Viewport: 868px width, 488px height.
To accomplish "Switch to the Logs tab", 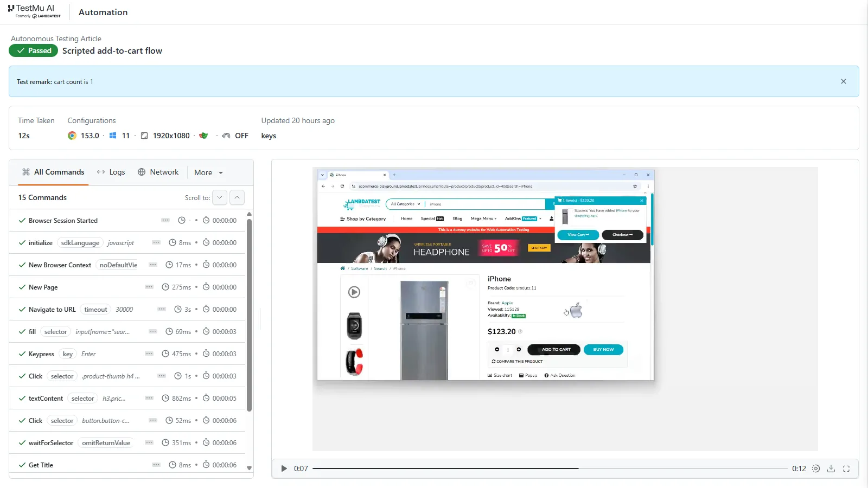I will tap(111, 172).
